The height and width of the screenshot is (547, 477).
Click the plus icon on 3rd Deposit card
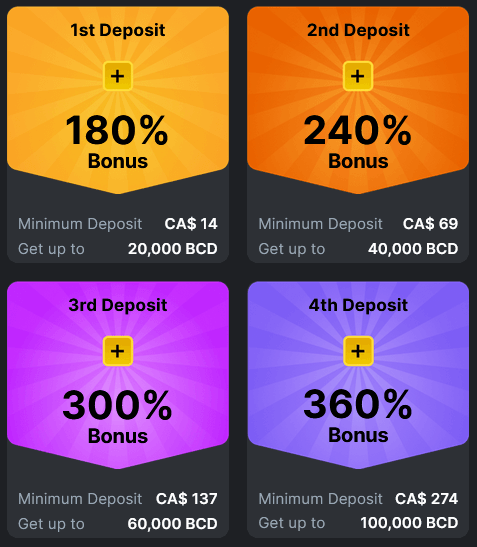tap(118, 351)
